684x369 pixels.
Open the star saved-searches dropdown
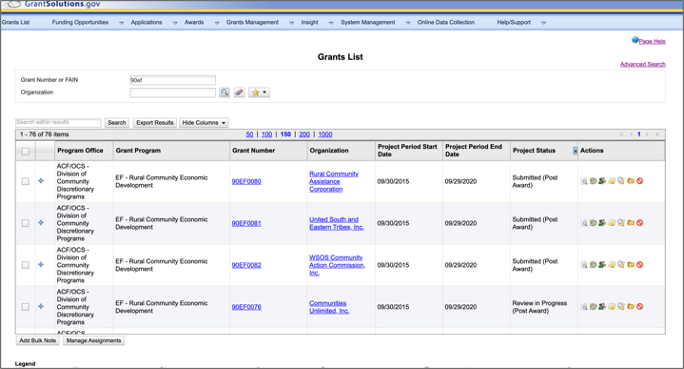click(x=259, y=92)
